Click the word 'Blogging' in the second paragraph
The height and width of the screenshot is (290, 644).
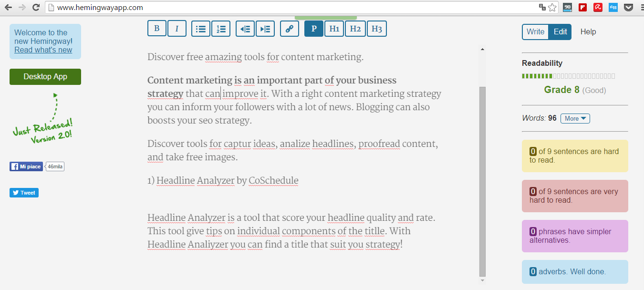[374, 107]
